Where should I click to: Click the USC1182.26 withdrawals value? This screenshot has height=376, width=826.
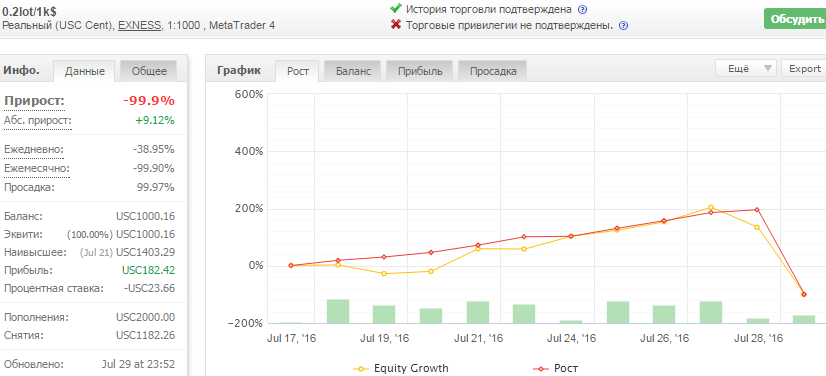145,335
